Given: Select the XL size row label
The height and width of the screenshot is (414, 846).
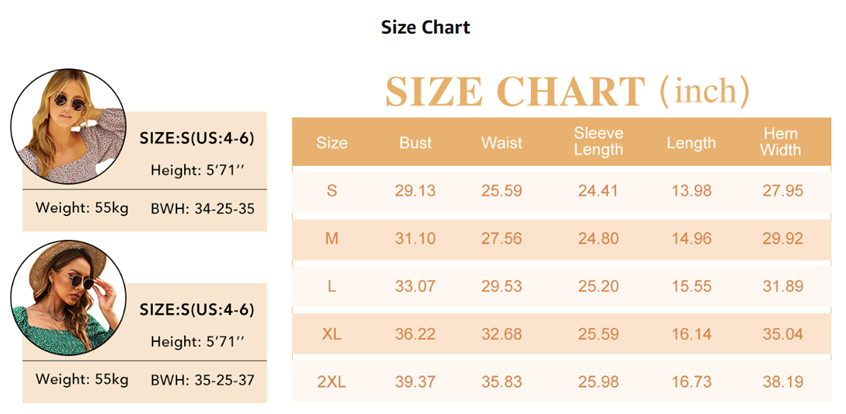Looking at the screenshot, I should pyautogui.click(x=332, y=334).
